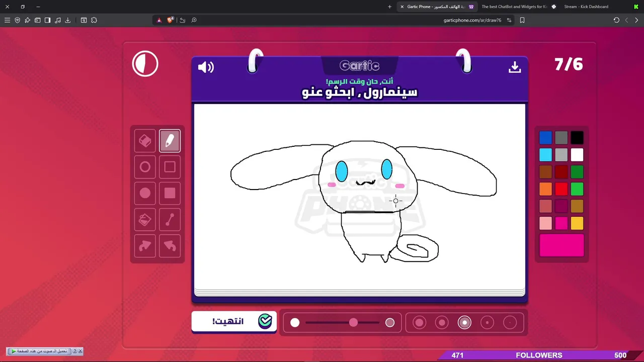Set opacity to maximum end dot
This screenshot has height=362, width=644.
(390, 323)
